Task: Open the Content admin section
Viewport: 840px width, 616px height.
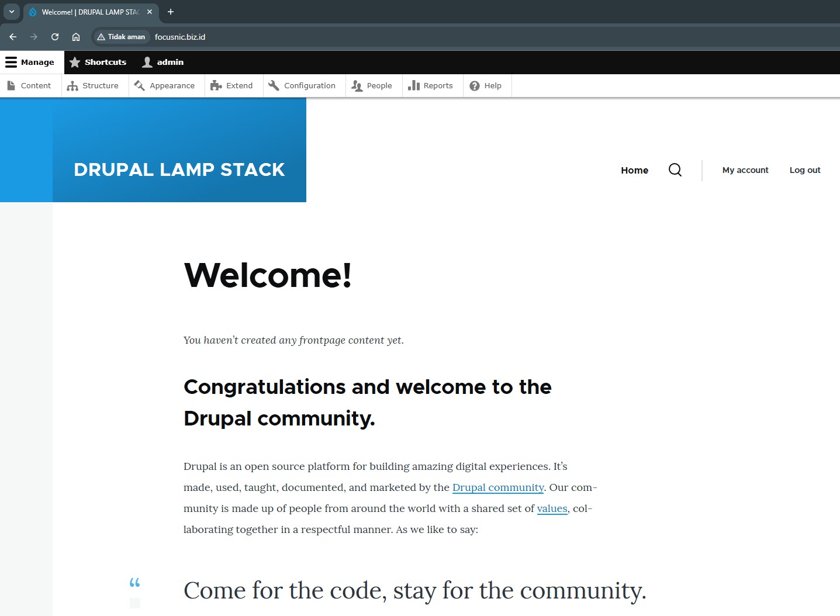Action: coord(29,85)
